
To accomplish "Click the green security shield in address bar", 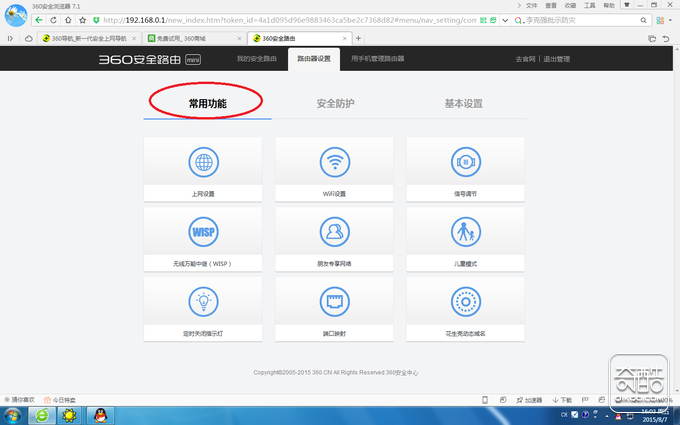I will point(96,20).
